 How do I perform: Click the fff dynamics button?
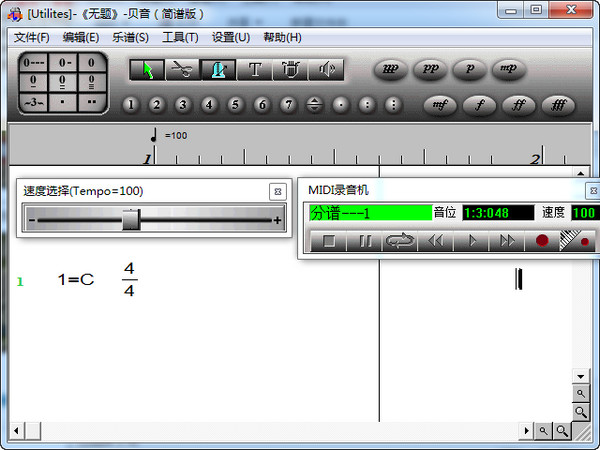coord(557,103)
